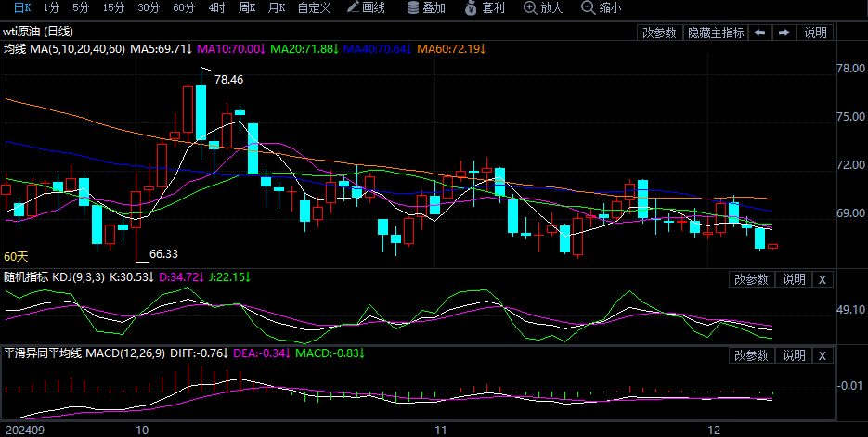Screen dimensions: 868x437
Task: Click the orange MA60 value label
Action: [452, 48]
